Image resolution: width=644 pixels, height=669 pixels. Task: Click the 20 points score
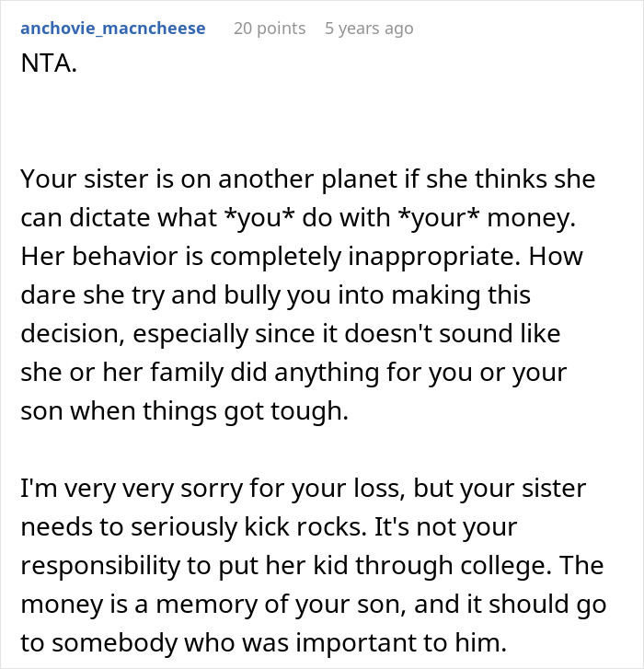click(270, 29)
